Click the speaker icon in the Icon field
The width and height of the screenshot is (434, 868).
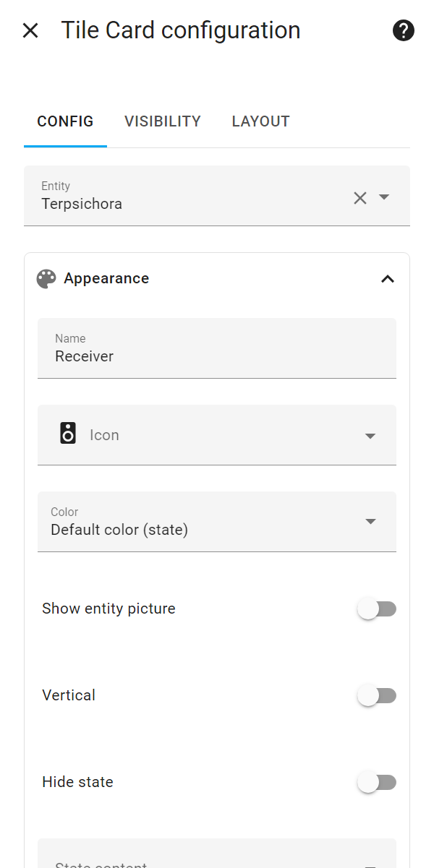coord(68,434)
